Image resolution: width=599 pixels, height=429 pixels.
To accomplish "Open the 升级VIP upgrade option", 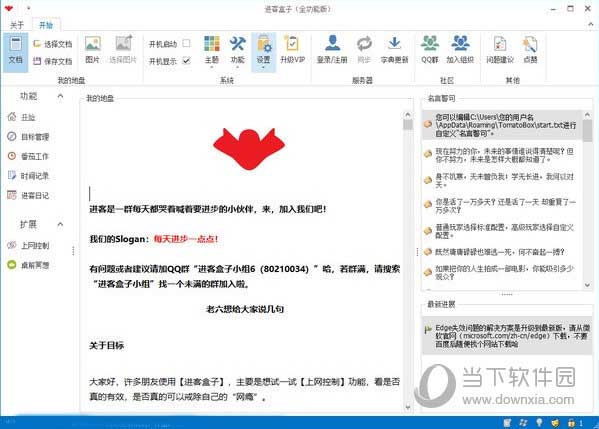I will 292,50.
